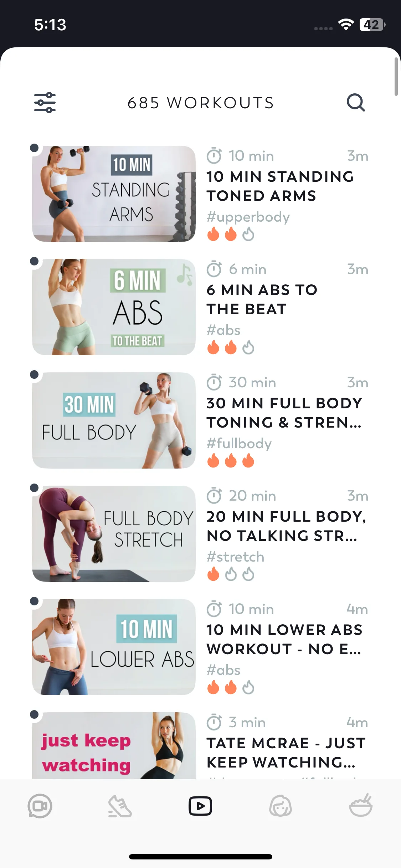Open the Full Body Stretch thumbnail

coord(114,534)
